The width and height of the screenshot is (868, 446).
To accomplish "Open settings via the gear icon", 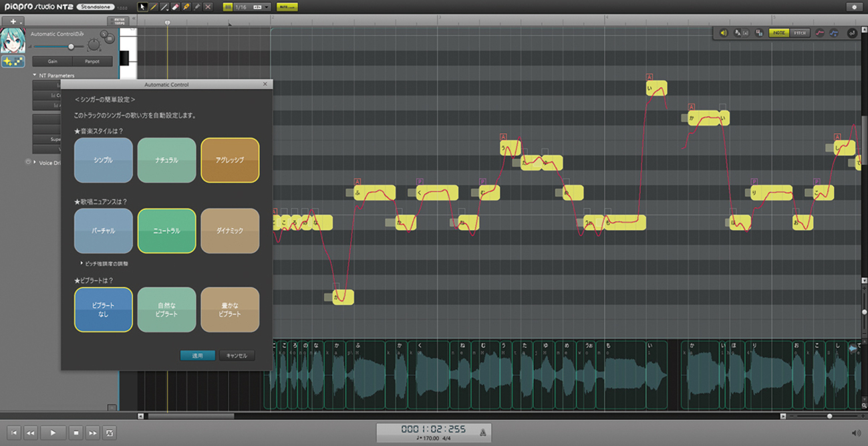I will (854, 7).
